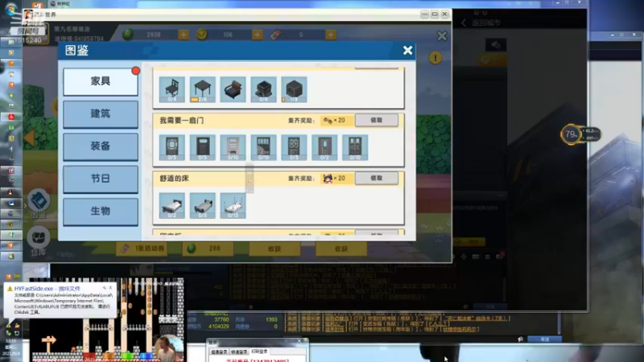
Task: Grab the 图鉴 list scrollbar handle
Action: coord(250,178)
